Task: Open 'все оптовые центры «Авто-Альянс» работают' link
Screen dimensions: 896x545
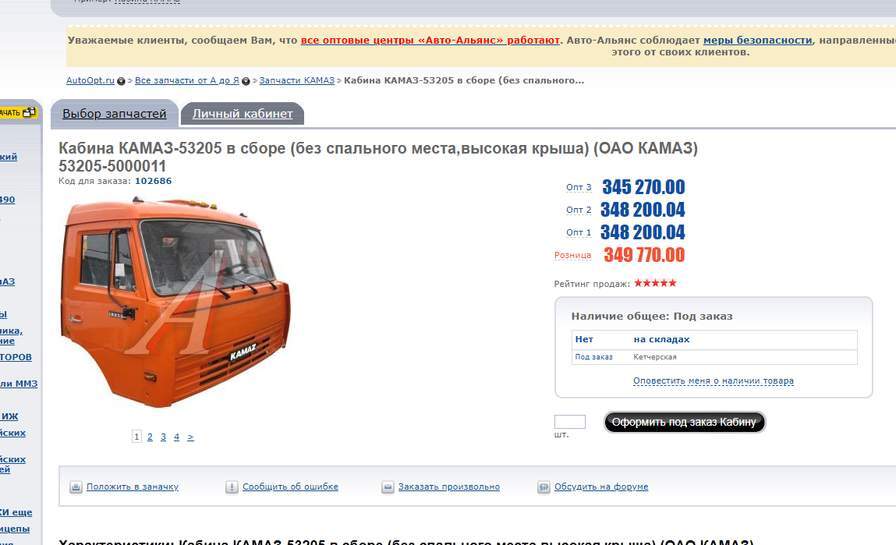Action: coord(430,41)
